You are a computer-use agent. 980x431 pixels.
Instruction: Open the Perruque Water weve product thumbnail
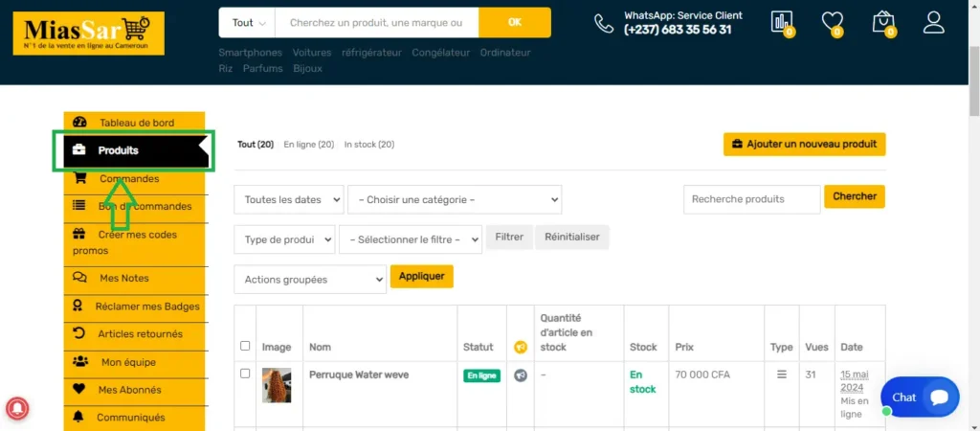pos(277,385)
